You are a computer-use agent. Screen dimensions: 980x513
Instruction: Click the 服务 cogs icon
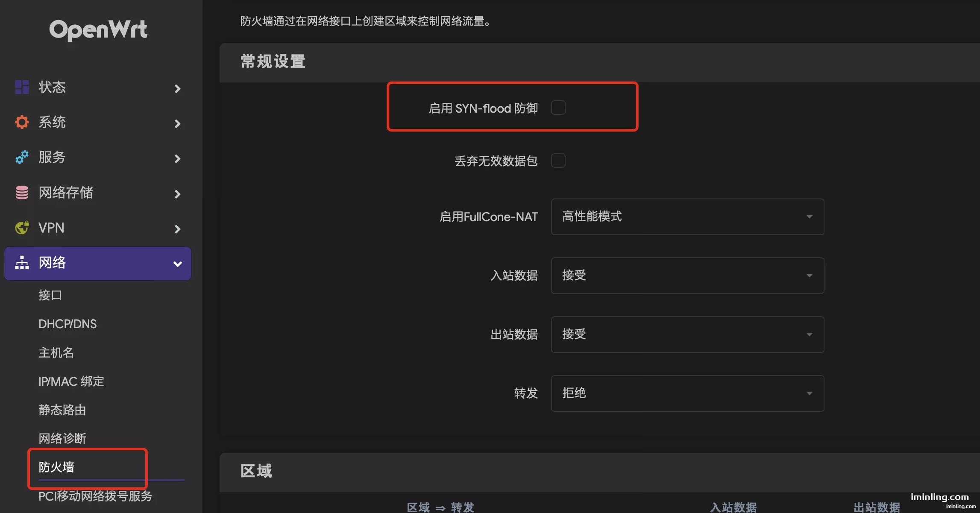coord(22,157)
